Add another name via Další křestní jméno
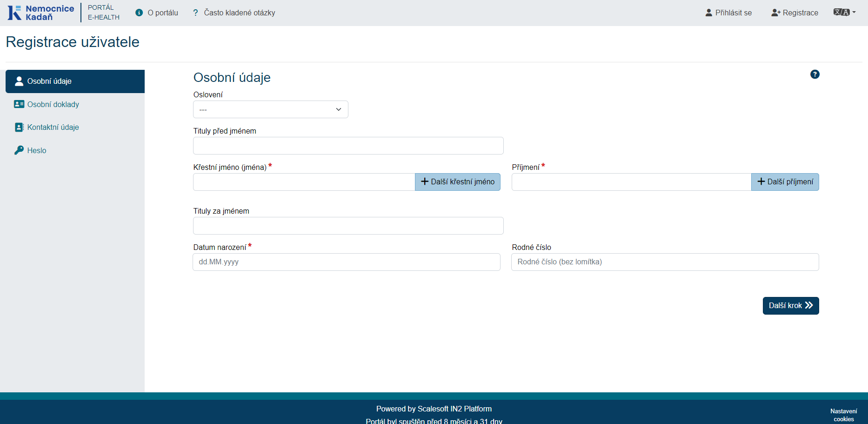Image resolution: width=868 pixels, height=424 pixels. point(458,182)
